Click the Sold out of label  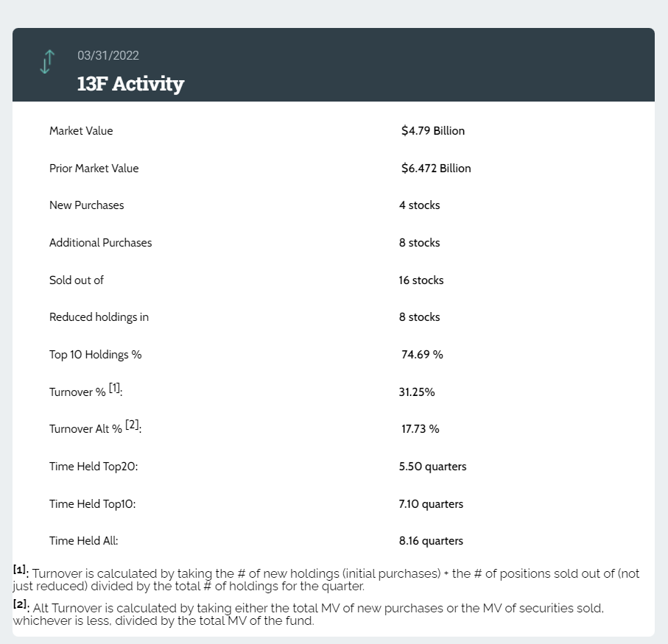(x=77, y=280)
